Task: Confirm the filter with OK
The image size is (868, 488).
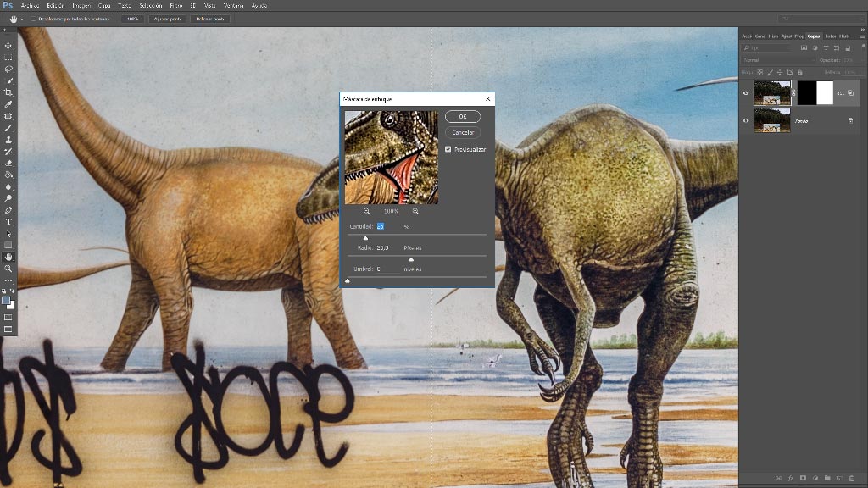Action: coord(462,116)
